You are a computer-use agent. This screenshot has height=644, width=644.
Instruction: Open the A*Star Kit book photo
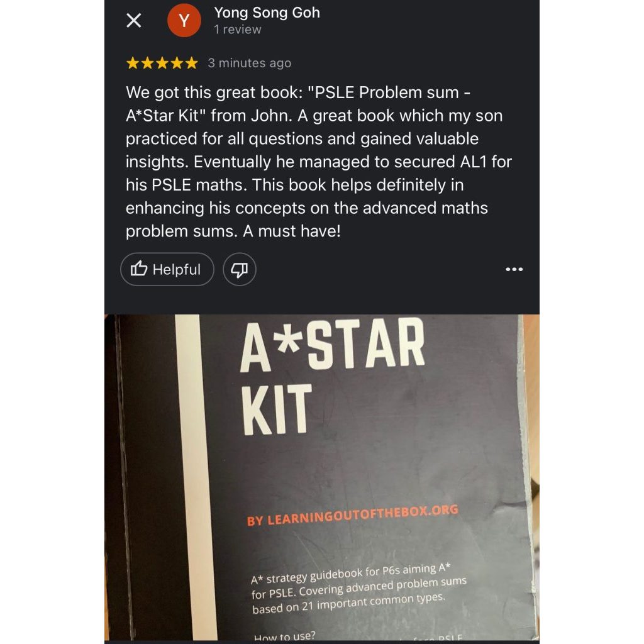(322, 477)
